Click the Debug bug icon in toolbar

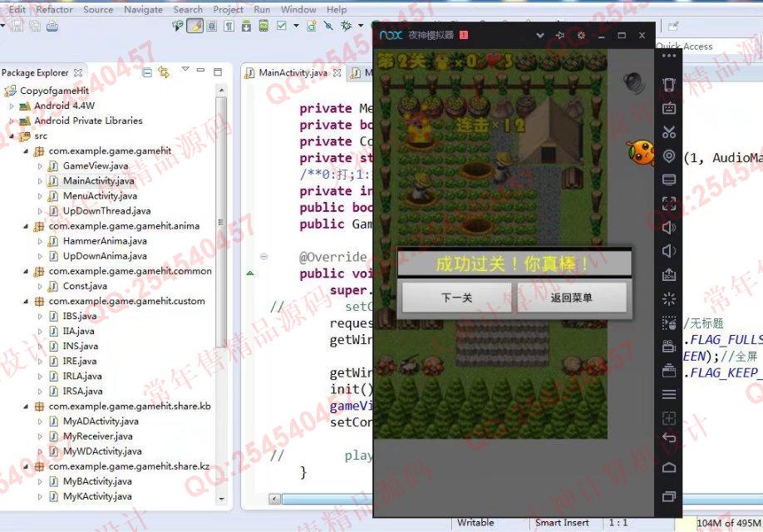pyautogui.click(x=347, y=26)
